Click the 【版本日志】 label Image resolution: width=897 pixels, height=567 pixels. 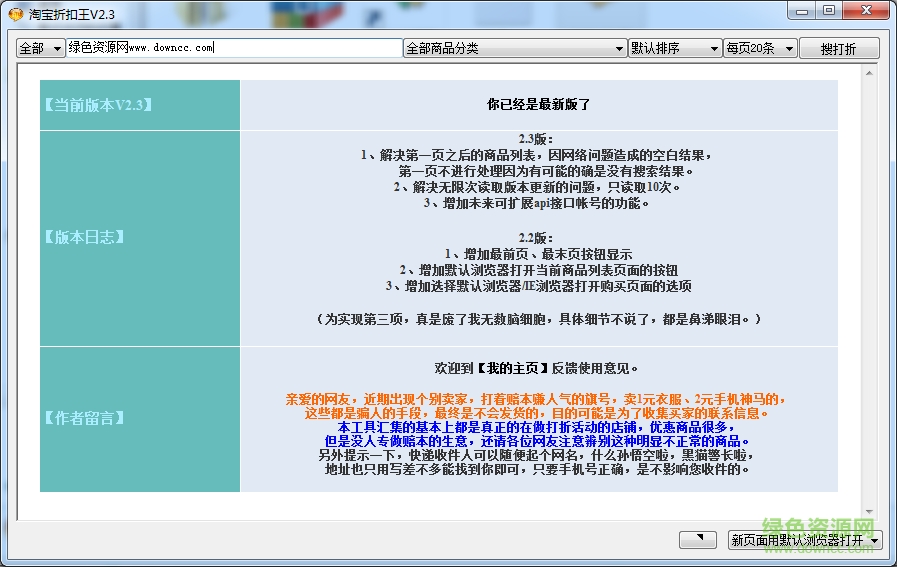pyautogui.click(x=84, y=237)
